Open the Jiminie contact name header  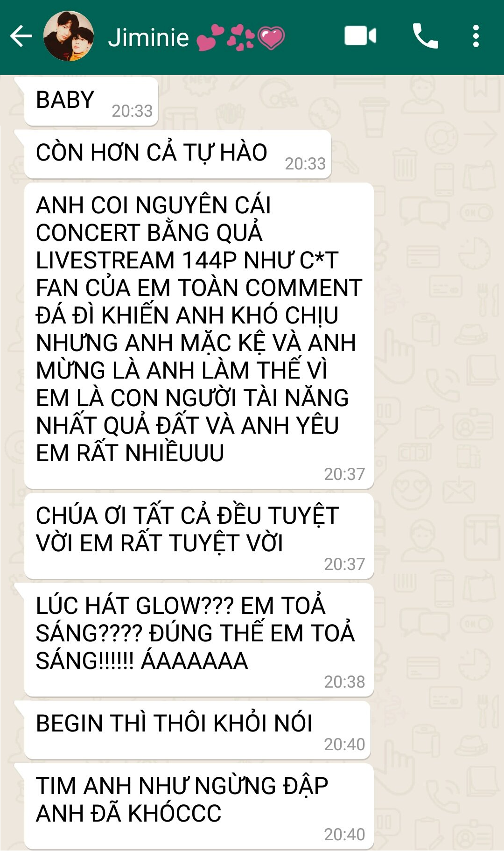pyautogui.click(x=148, y=37)
